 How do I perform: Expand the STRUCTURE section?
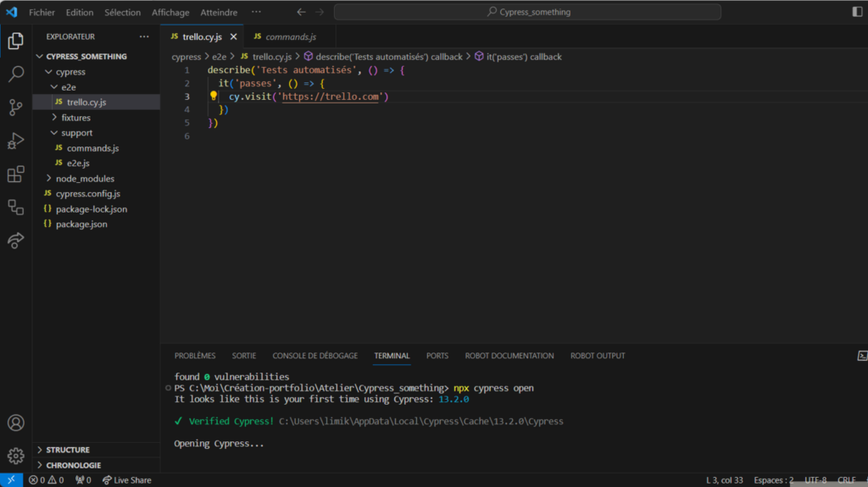pos(68,450)
